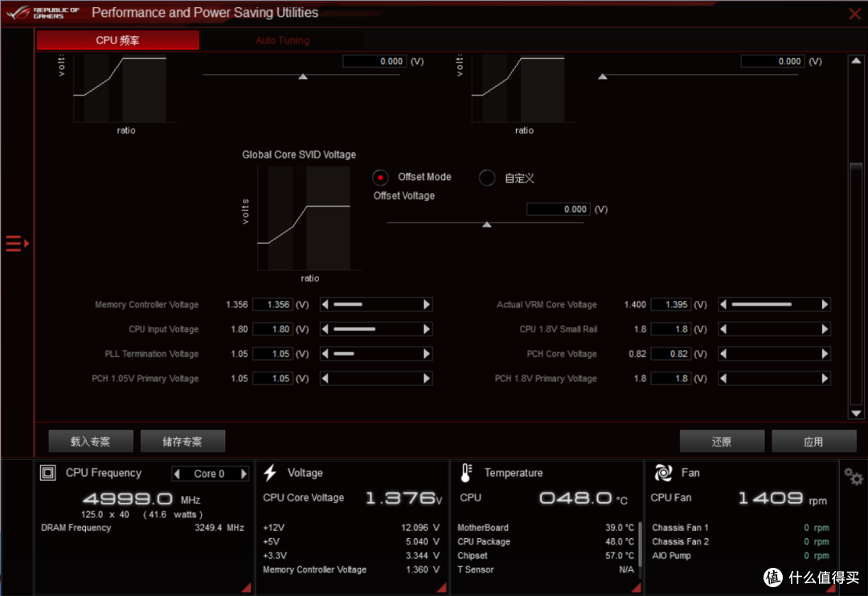Decrease PCH 1.8V Primary Voltage
This screenshot has width=868, height=596.
[x=723, y=378]
